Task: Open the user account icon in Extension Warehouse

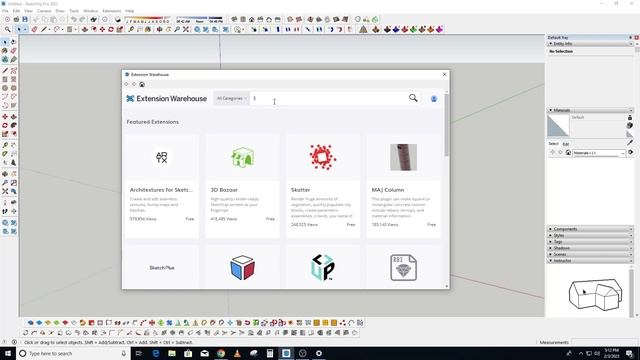Action: coord(434,98)
